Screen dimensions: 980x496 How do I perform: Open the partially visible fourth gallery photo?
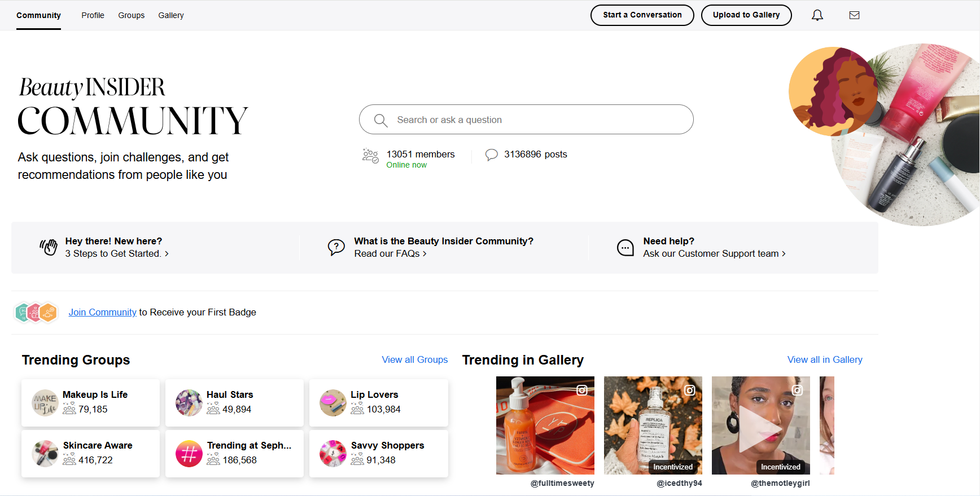tap(827, 425)
